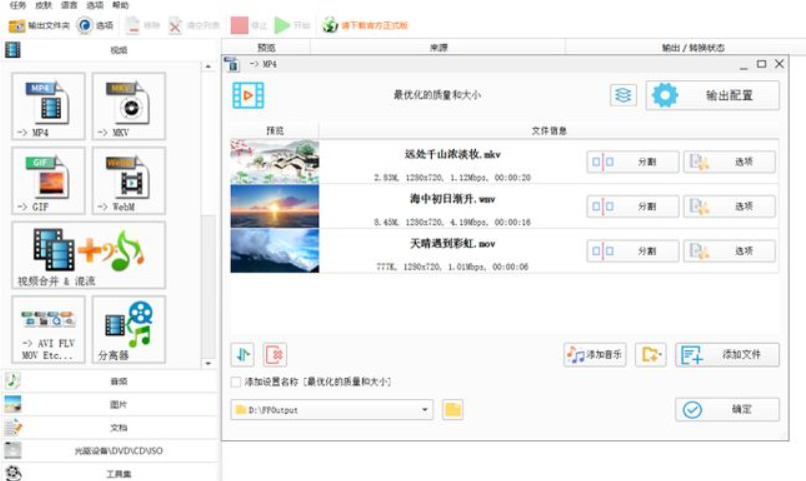806x481 pixels.
Task: Click the 输出配置 gear button
Action: (x=712, y=96)
